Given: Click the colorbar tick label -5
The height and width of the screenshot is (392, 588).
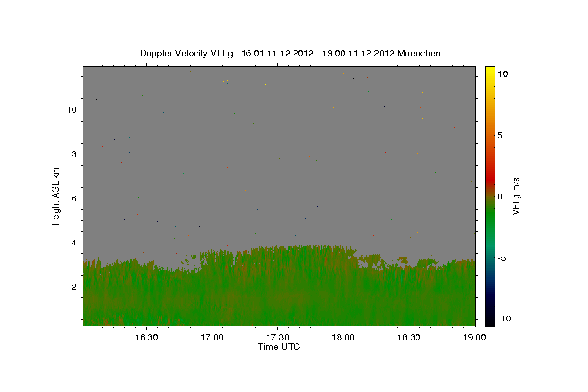Looking at the screenshot, I should [x=502, y=258].
